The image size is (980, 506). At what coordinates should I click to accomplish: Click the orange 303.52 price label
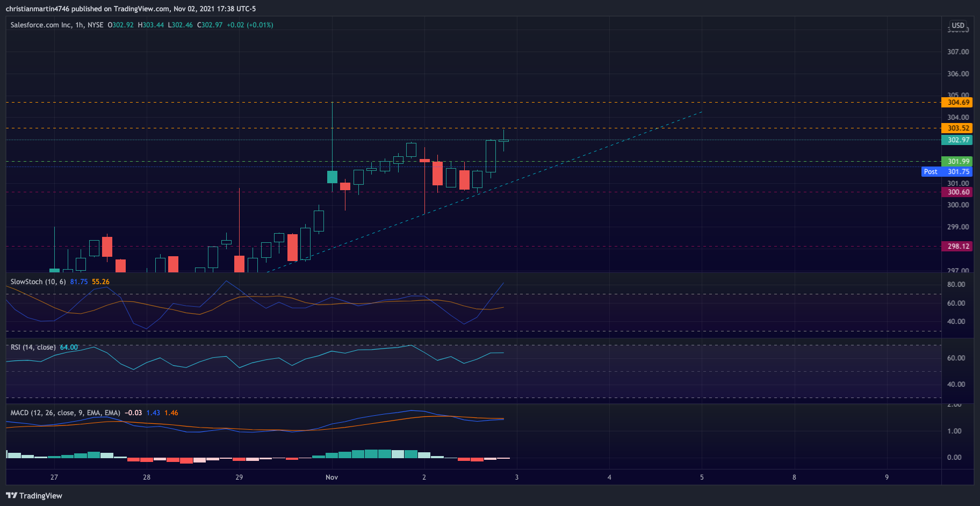coord(957,128)
